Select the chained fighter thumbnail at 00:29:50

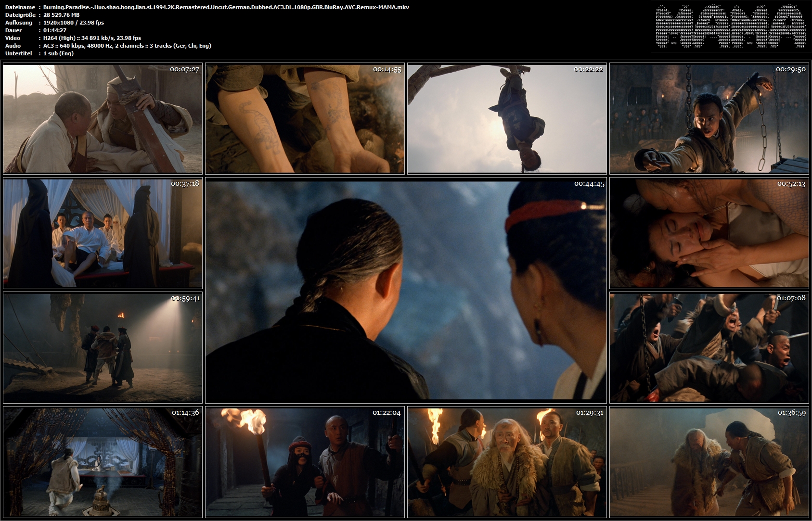tap(709, 119)
